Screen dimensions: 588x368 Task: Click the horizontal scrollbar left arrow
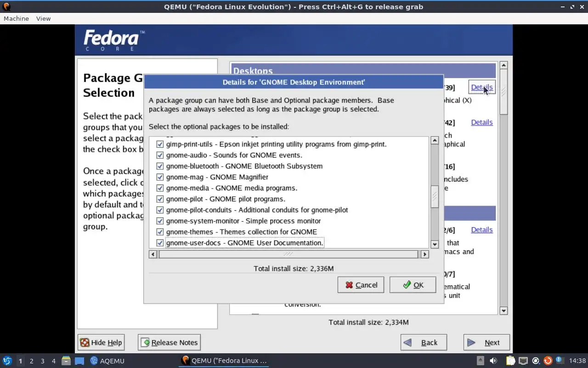tap(153, 254)
